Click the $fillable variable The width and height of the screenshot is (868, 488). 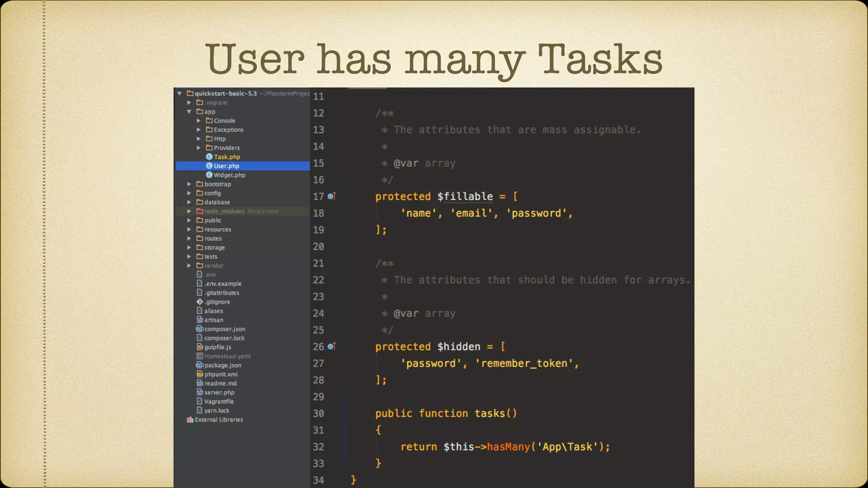point(465,197)
